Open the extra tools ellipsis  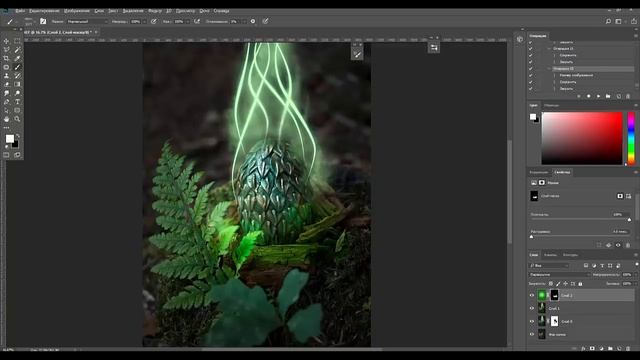(7, 128)
